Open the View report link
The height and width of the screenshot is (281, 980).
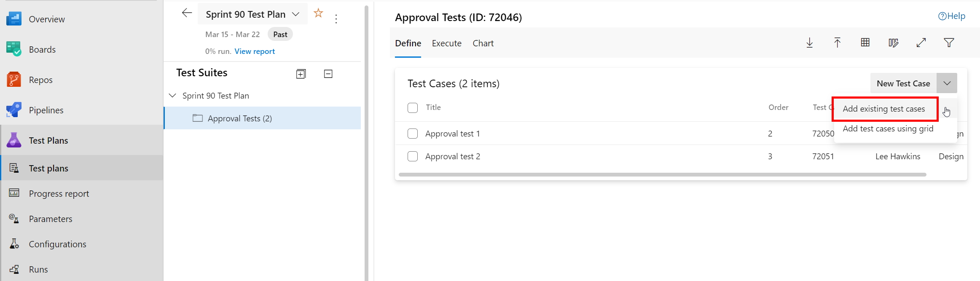255,51
